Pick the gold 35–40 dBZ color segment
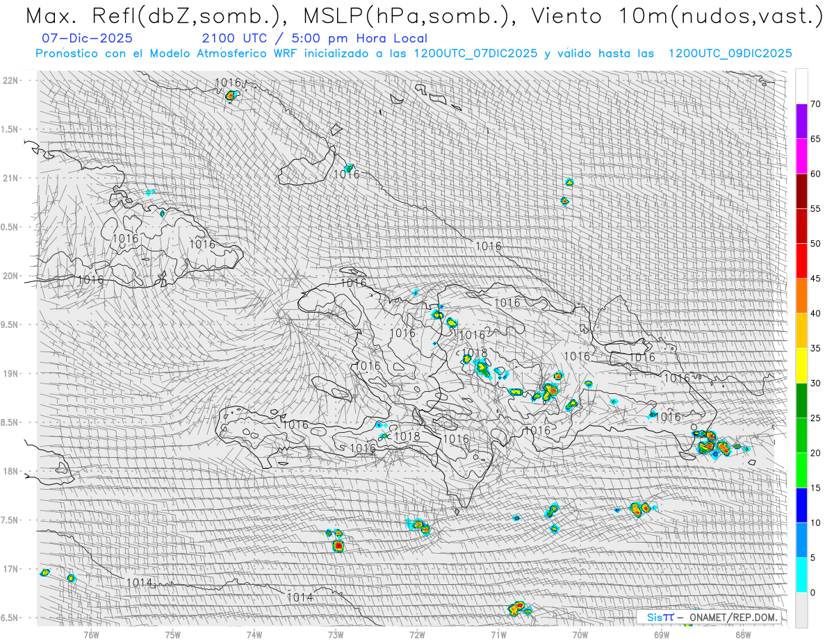The width and height of the screenshot is (834, 644). 801,331
